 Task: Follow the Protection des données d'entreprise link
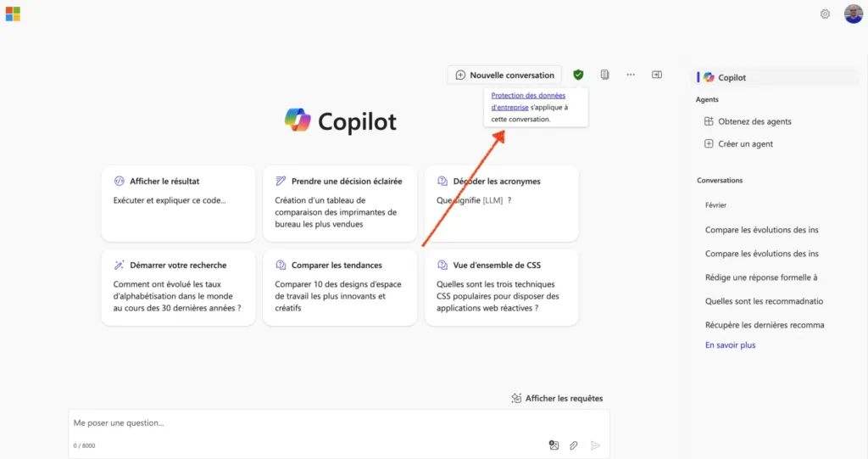528,102
